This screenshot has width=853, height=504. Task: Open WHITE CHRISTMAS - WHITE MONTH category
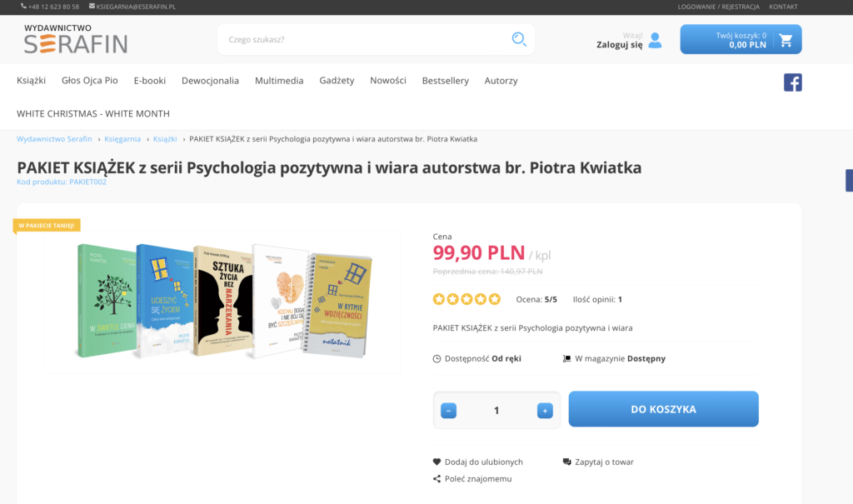point(93,114)
